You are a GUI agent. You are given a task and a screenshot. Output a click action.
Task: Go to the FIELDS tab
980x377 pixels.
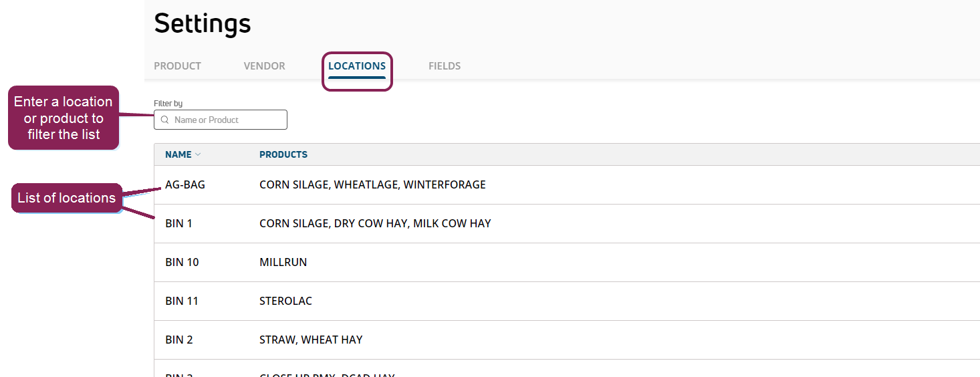tap(445, 66)
